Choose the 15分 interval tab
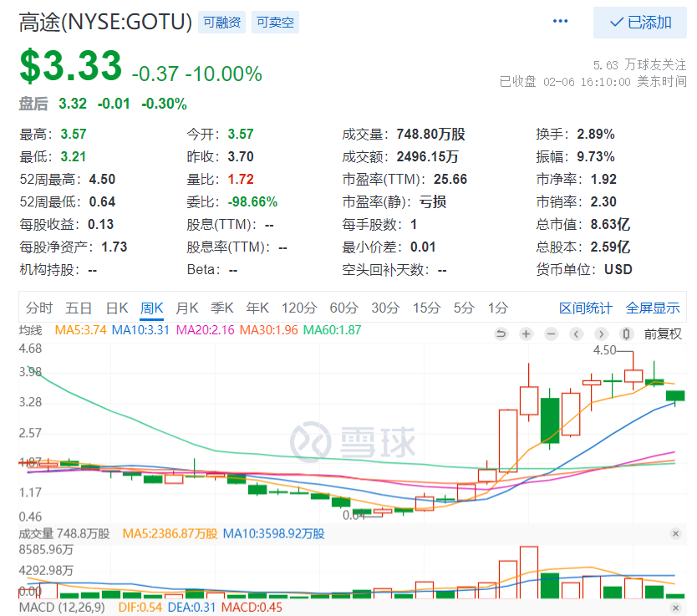Image resolution: width=697 pixels, height=616 pixels. (x=427, y=308)
